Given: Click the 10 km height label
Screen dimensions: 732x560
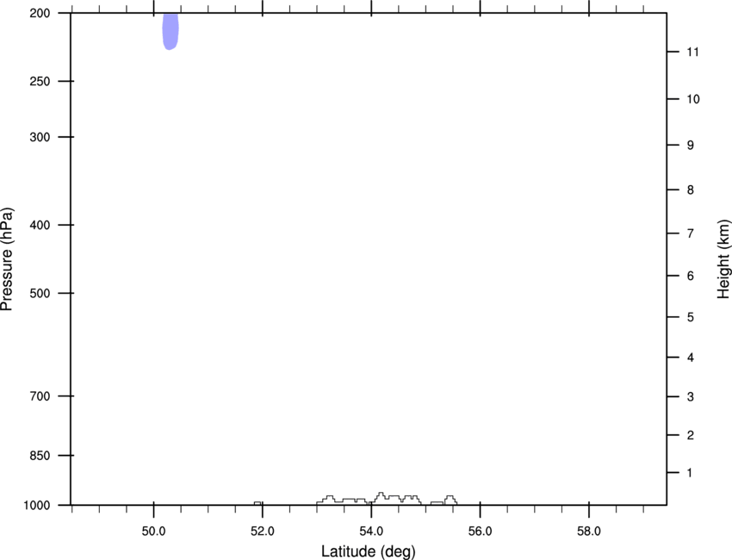Looking at the screenshot, I should click(692, 99).
